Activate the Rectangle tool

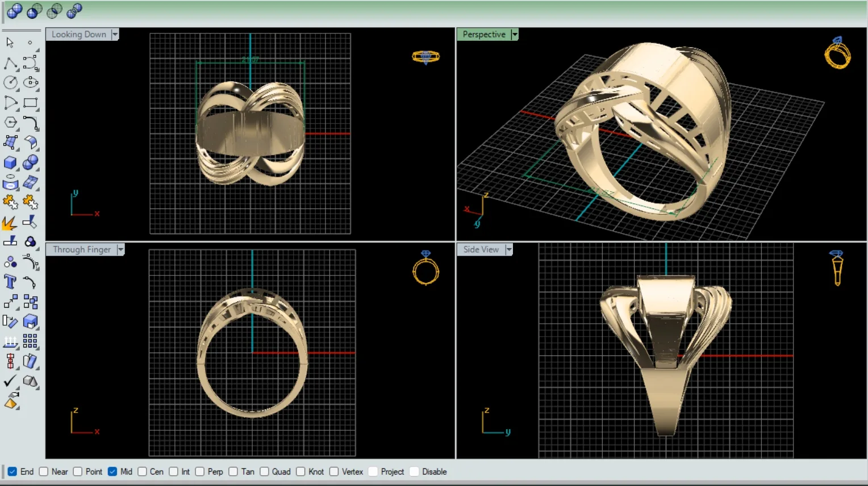(x=31, y=103)
